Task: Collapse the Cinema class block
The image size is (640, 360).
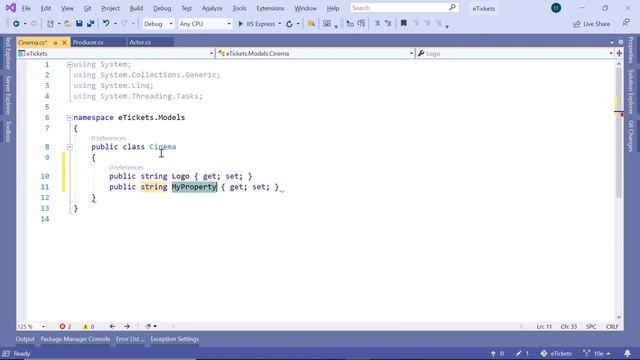Action: [x=69, y=147]
